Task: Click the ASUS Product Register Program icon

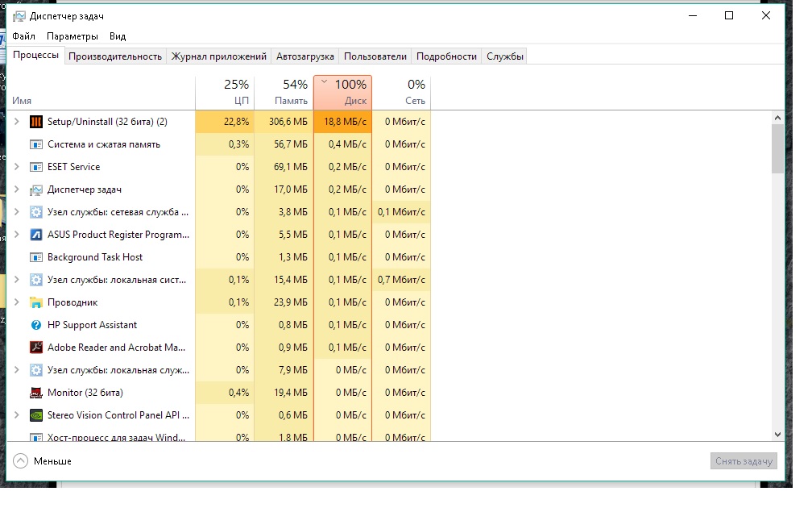Action: pyautogui.click(x=35, y=235)
